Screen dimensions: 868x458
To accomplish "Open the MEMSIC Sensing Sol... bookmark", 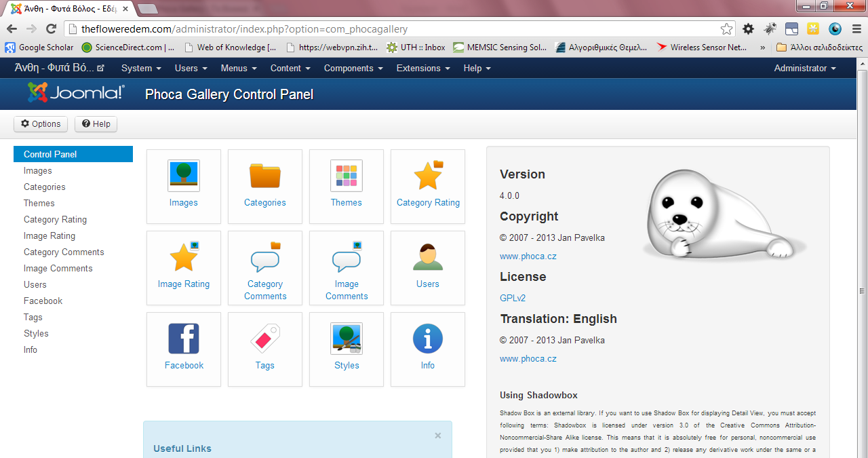I will pyautogui.click(x=500, y=47).
